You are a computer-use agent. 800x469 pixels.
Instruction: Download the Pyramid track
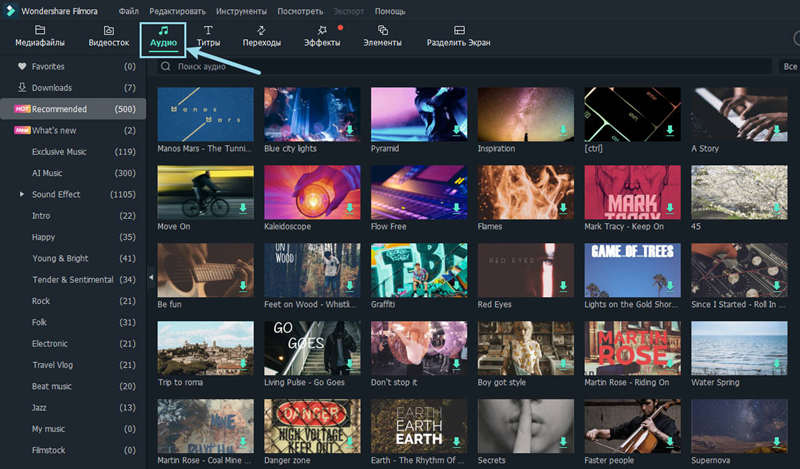click(x=456, y=130)
